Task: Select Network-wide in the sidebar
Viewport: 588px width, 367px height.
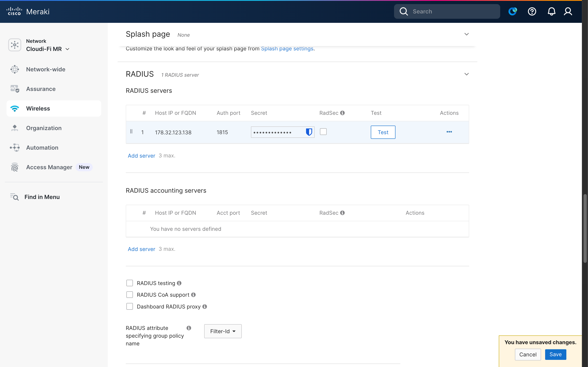Action: 46,69
